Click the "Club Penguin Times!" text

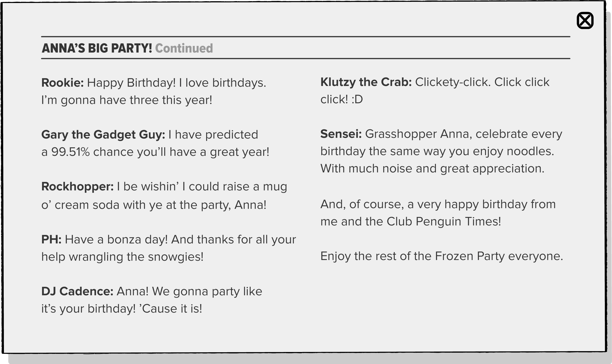[443, 222]
